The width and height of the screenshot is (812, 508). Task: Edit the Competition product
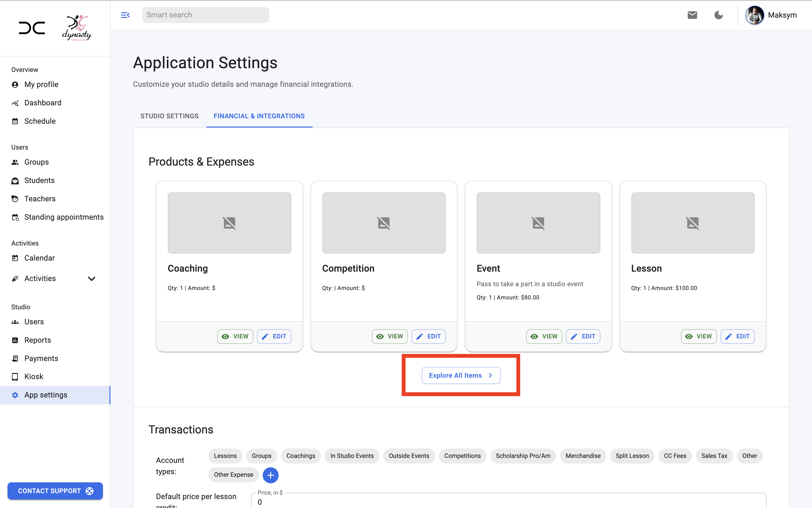[x=429, y=336]
